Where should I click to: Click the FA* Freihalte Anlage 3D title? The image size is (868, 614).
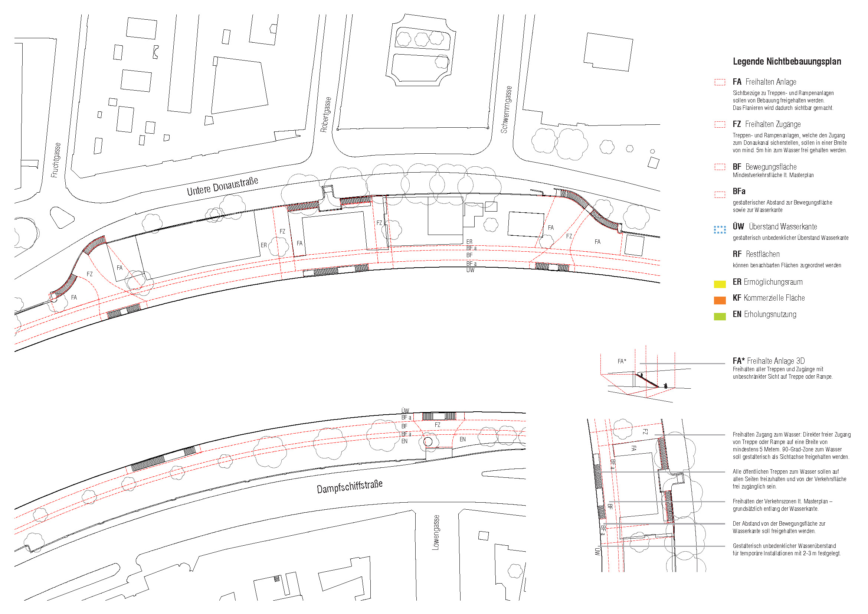pyautogui.click(x=769, y=361)
